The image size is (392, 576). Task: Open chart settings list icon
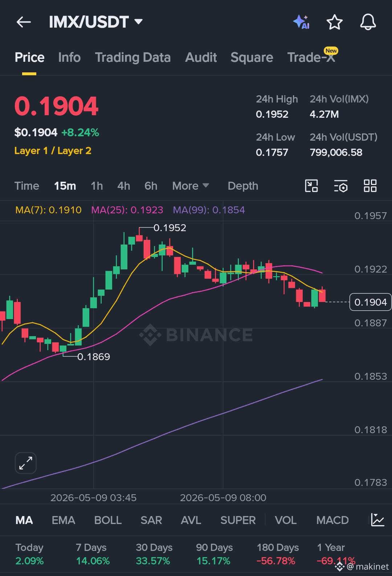click(x=341, y=186)
